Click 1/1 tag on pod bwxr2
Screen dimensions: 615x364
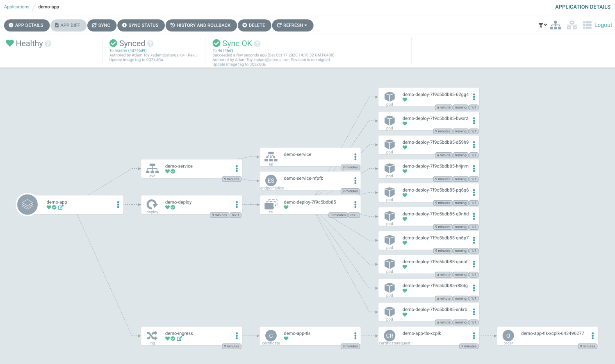(x=474, y=131)
